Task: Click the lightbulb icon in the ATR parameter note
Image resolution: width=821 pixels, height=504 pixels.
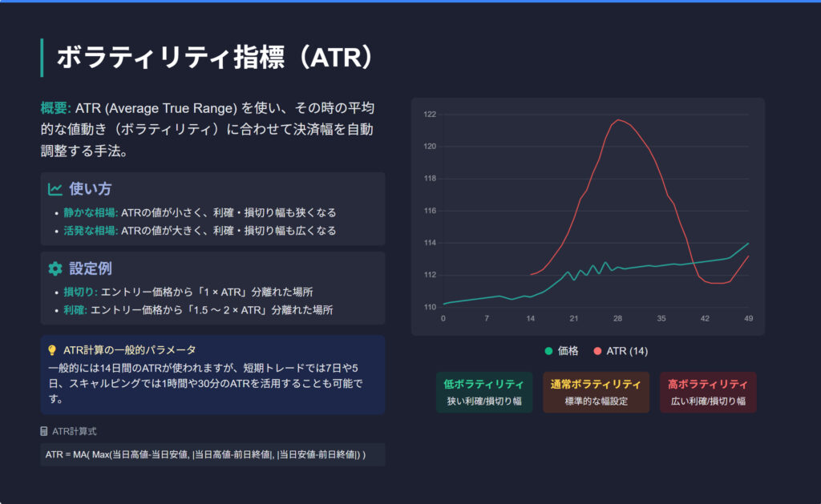Action: point(52,350)
